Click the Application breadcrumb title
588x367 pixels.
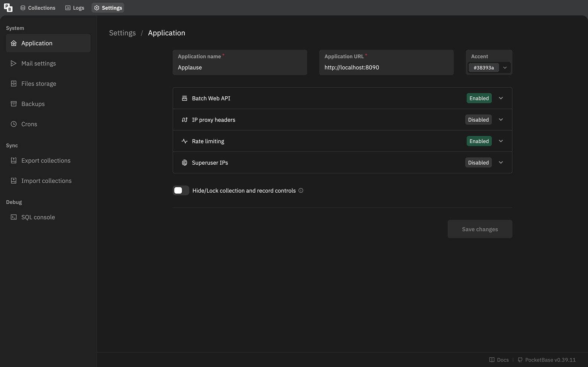[x=167, y=33]
